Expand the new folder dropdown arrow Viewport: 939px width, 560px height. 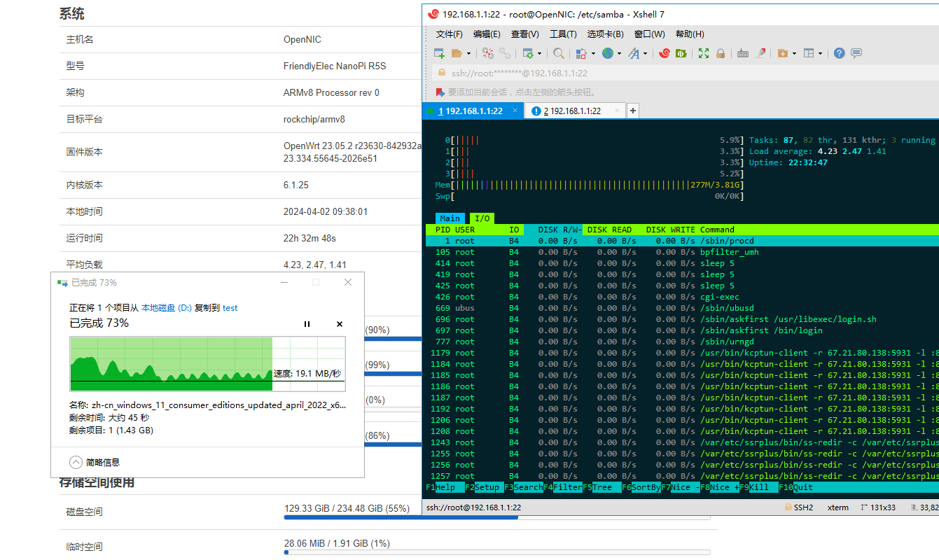(x=794, y=53)
